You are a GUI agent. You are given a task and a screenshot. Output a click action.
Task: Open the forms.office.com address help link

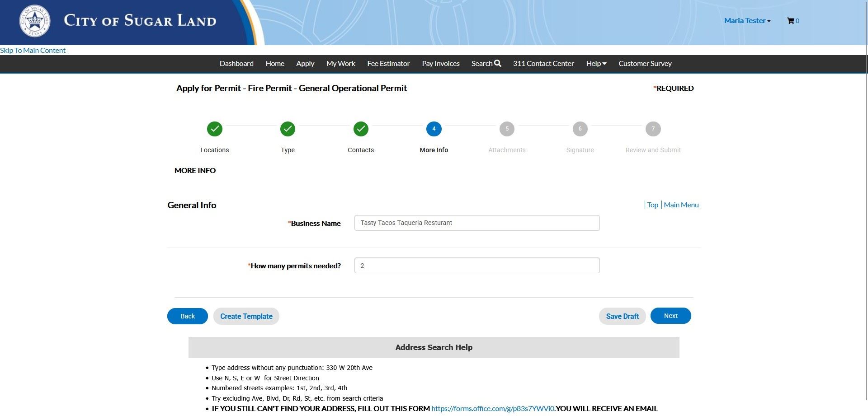click(492, 409)
